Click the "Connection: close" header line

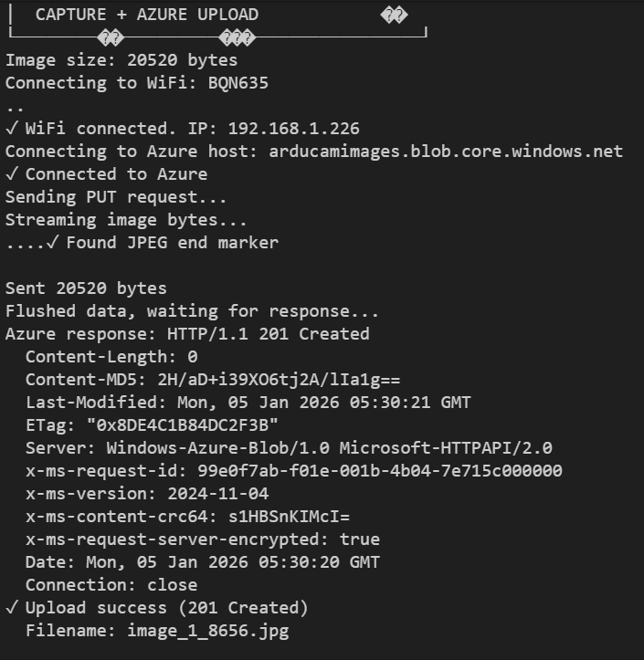(111, 585)
